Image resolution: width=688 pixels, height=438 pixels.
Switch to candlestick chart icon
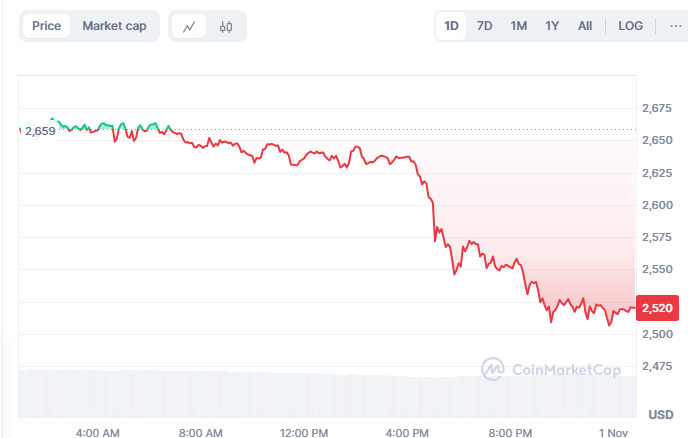point(225,27)
